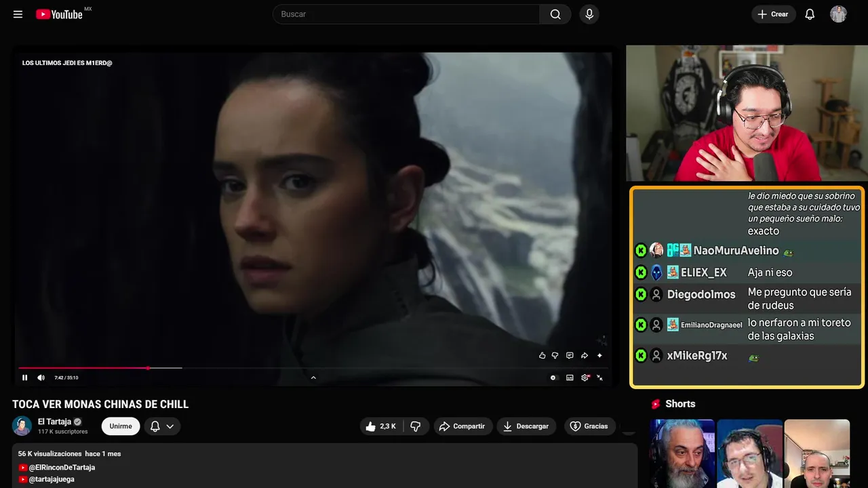Click chat username Diegodolmos
The width and height of the screenshot is (868, 488).
coord(701,294)
